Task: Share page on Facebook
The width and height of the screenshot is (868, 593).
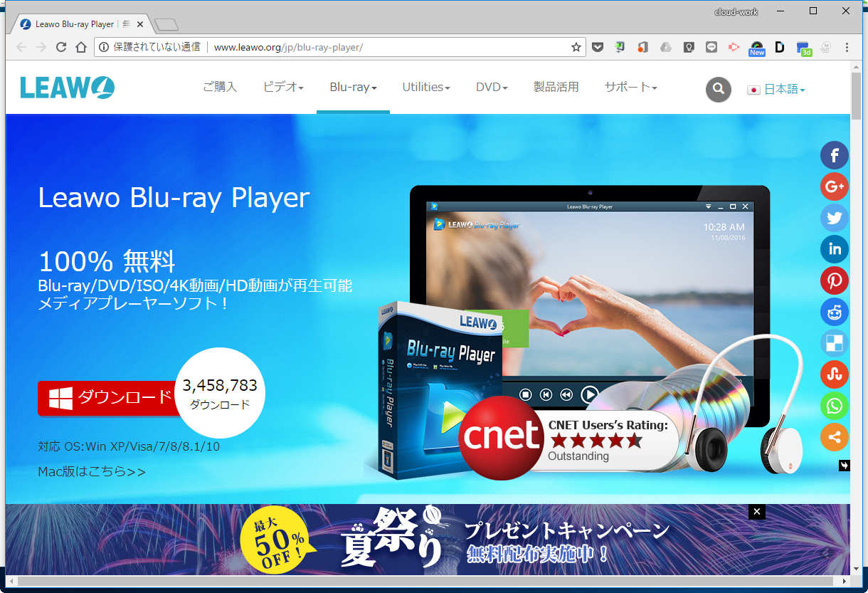Action: click(835, 156)
